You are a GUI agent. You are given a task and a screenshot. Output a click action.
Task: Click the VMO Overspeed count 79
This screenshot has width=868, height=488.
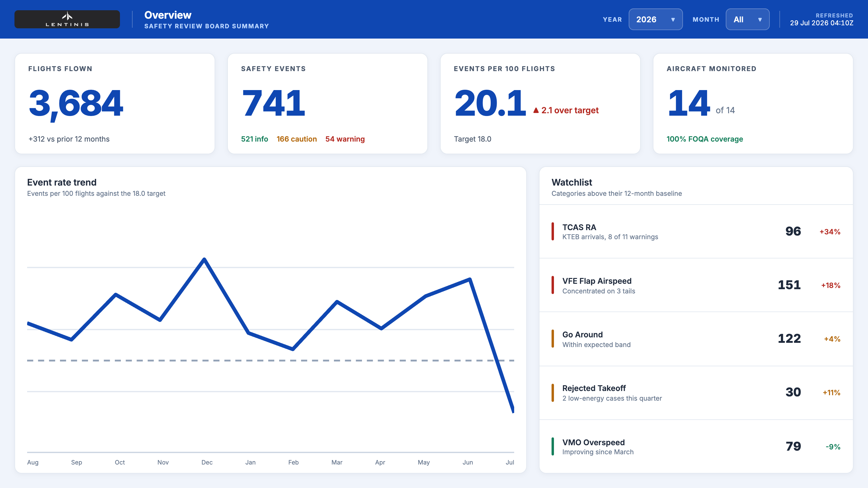pos(793,446)
